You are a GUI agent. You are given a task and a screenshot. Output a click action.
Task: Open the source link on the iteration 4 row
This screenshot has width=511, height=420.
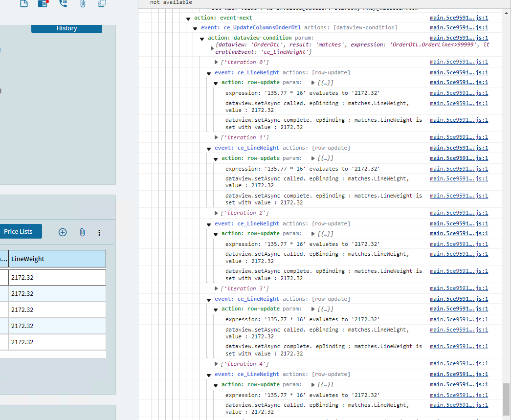pos(459,363)
